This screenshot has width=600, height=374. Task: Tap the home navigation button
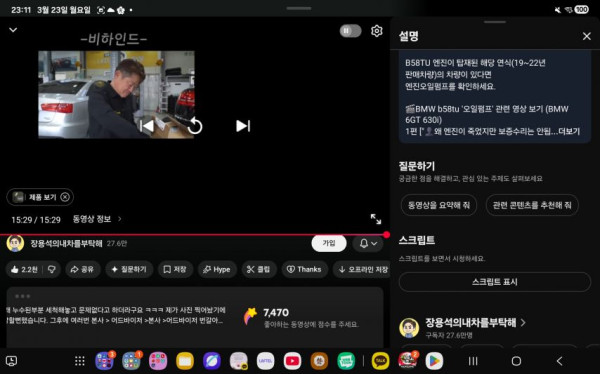[516, 361]
